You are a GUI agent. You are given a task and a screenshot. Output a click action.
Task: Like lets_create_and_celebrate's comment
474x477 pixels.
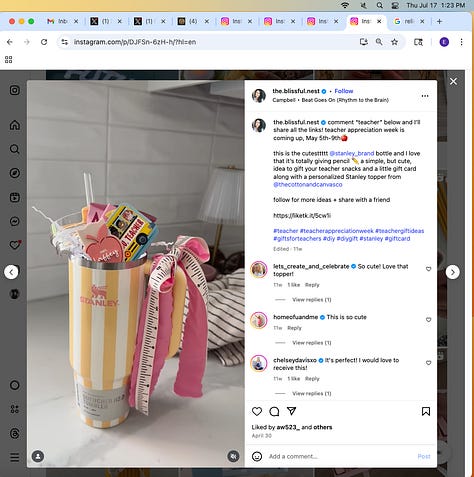tap(429, 269)
